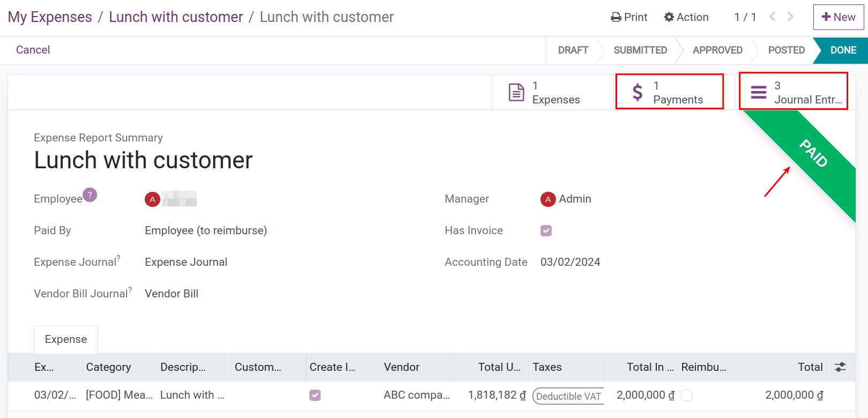Toggle Create Invoice checkbox in expense row
The image size is (868, 418).
pyautogui.click(x=315, y=395)
